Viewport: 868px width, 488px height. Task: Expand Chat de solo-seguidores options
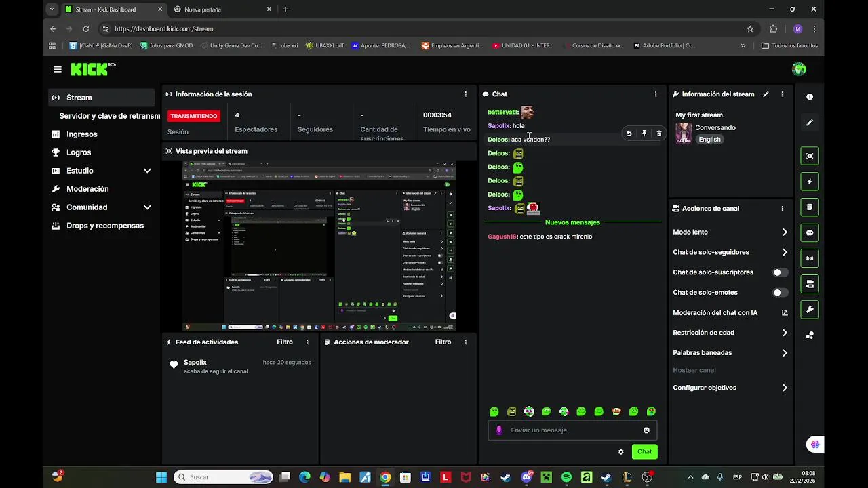[x=785, y=252]
